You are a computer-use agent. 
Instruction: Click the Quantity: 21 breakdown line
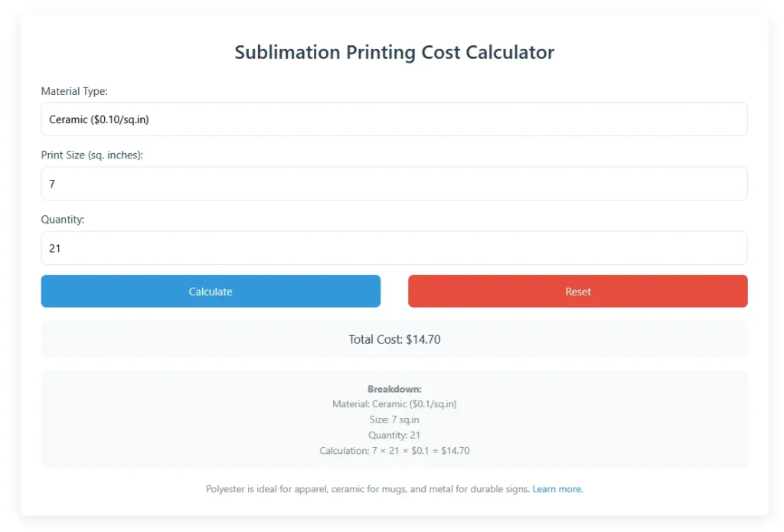[394, 435]
